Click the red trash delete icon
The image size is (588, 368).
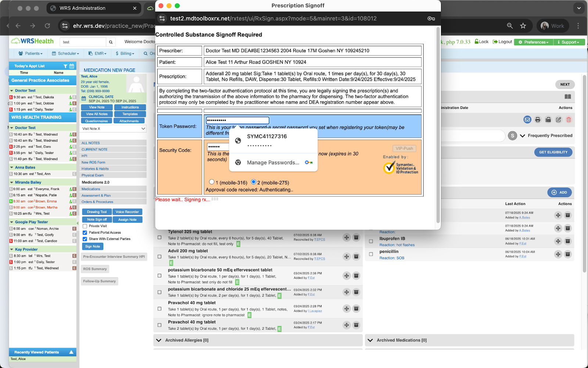click(x=569, y=120)
